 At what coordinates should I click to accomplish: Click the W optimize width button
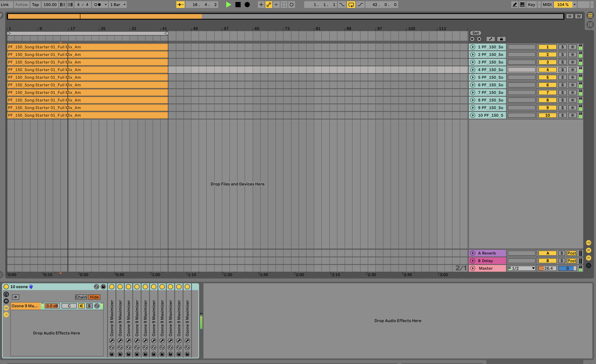point(578,16)
